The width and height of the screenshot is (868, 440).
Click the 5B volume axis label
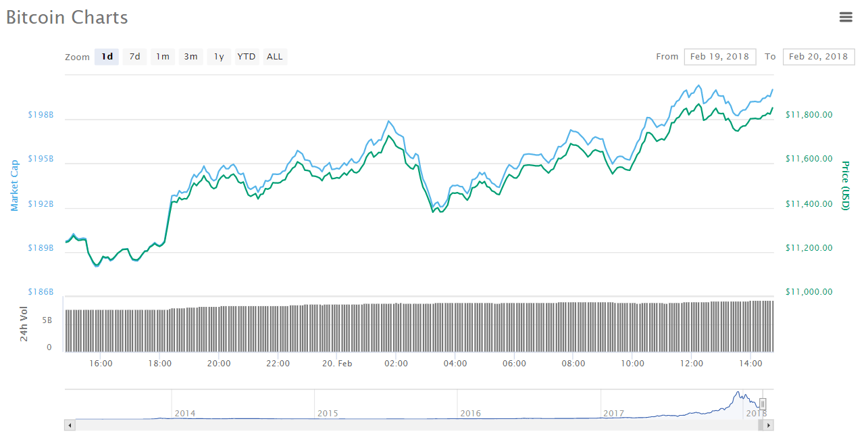[47, 321]
